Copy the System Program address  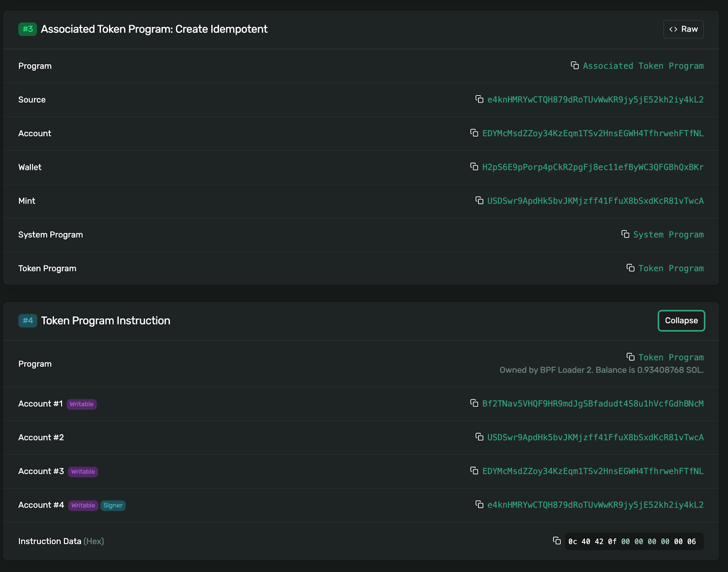tap(625, 234)
